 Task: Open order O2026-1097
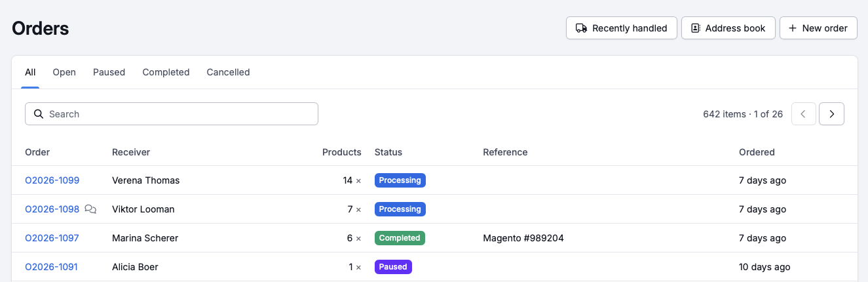pyautogui.click(x=52, y=238)
